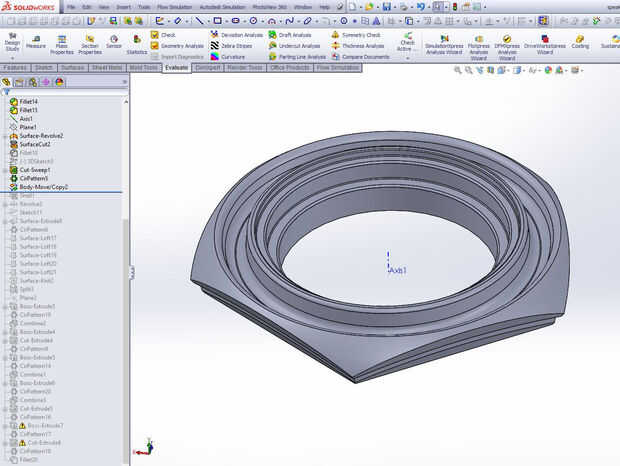Toggle Curvature display

point(228,57)
